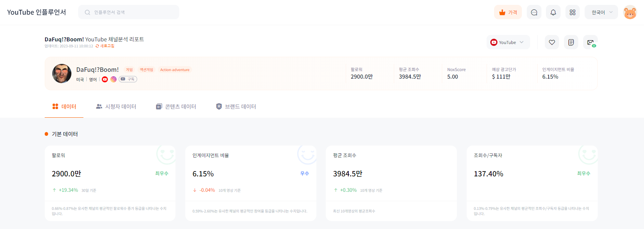
Task: Click 최우수 rating on 조회수/구독자 card
Action: click(584, 173)
